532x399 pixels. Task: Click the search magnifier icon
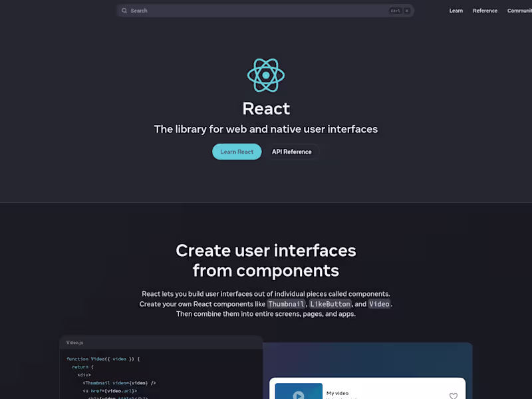124,11
